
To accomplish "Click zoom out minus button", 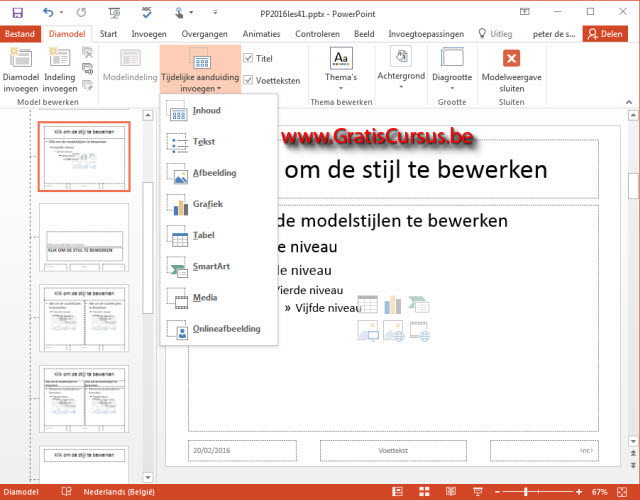I will tap(498, 492).
